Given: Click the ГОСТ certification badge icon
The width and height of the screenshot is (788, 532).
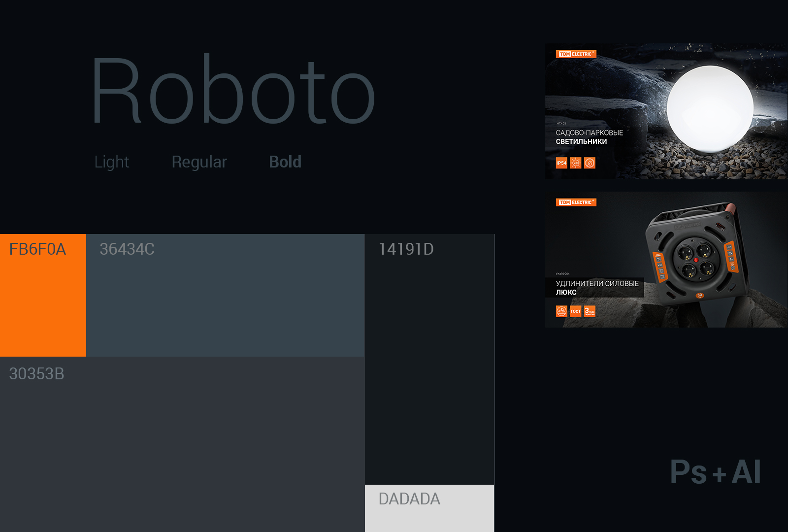Looking at the screenshot, I should 575,311.
